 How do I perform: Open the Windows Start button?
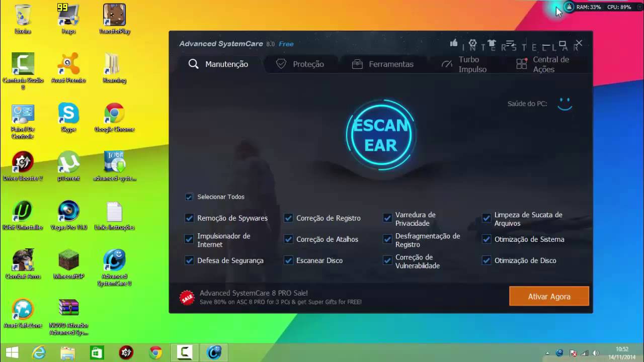pos(12,352)
